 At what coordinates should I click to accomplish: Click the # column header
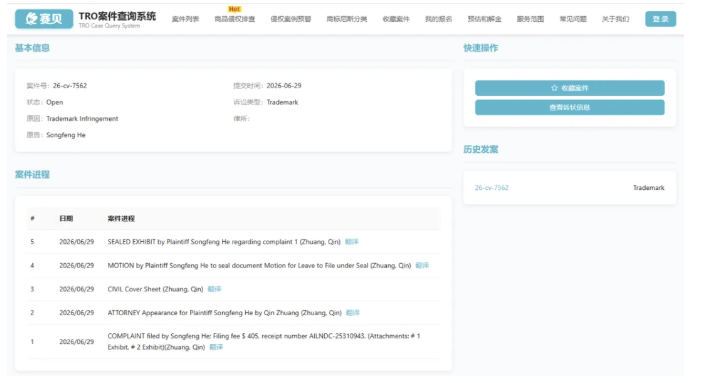click(x=32, y=219)
